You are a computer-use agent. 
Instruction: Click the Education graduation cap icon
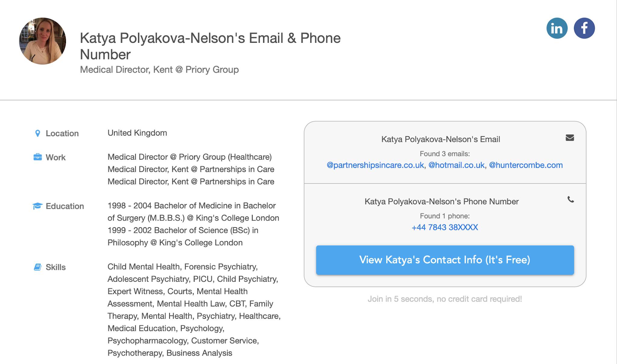pyautogui.click(x=38, y=206)
